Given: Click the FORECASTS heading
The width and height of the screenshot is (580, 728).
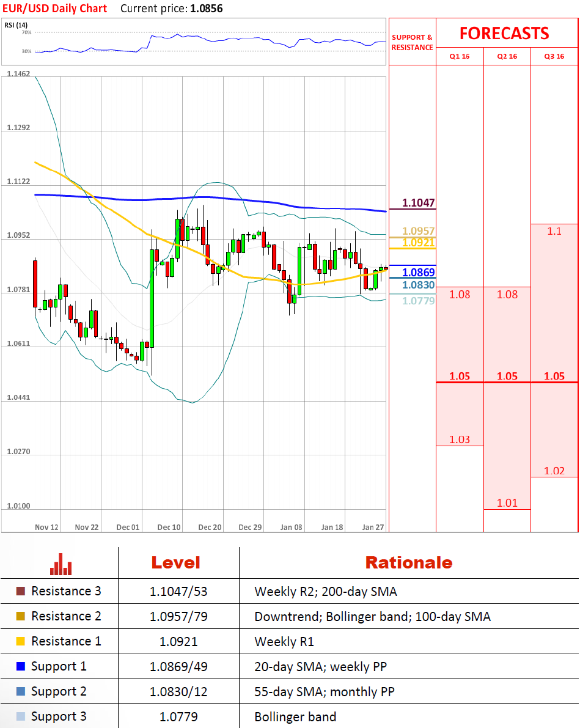Looking at the screenshot, I should [x=504, y=34].
